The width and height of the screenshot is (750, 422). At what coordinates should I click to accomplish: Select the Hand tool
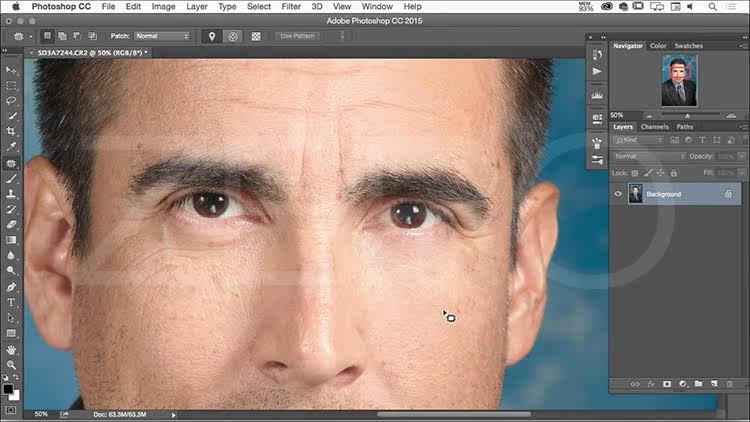click(x=11, y=350)
